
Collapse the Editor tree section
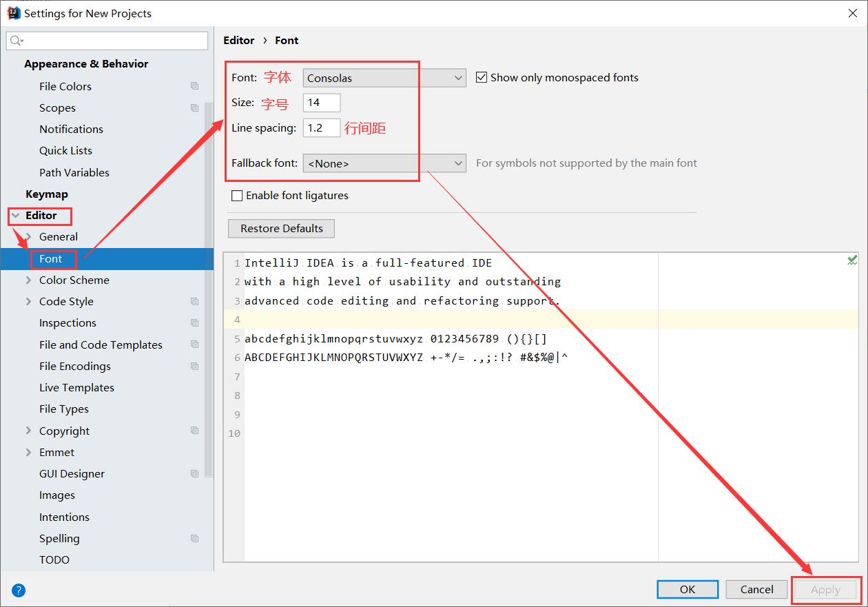[x=16, y=216]
